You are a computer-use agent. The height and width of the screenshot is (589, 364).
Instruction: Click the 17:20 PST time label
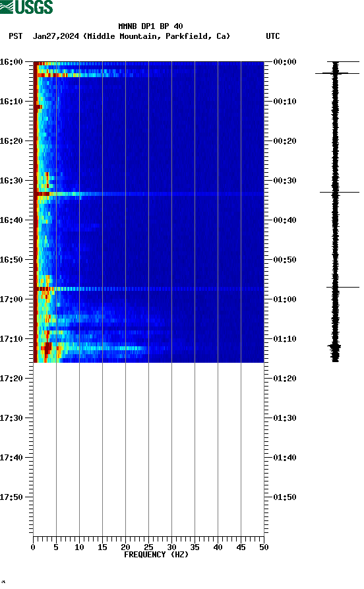click(11, 379)
